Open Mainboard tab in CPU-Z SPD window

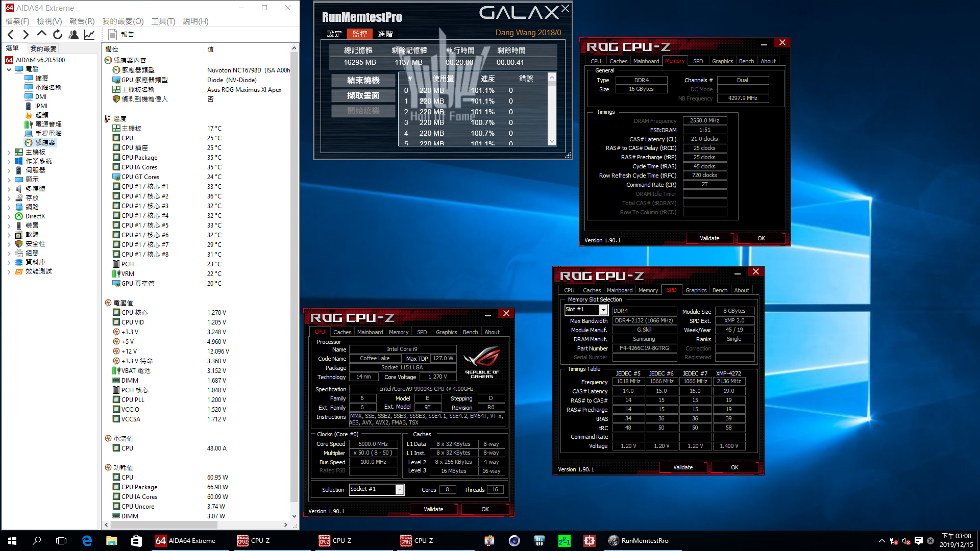pos(620,290)
